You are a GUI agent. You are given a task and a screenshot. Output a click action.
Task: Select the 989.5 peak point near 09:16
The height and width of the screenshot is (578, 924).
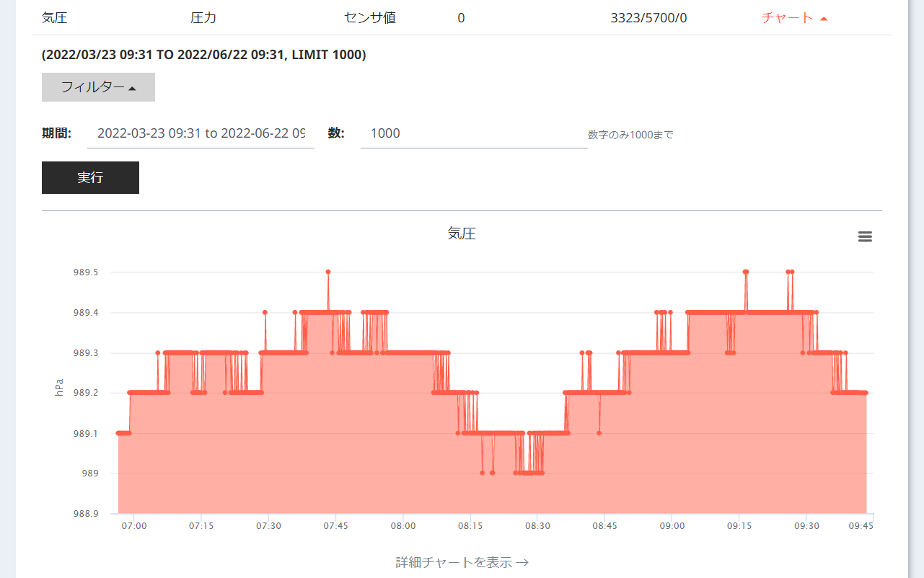click(x=746, y=272)
